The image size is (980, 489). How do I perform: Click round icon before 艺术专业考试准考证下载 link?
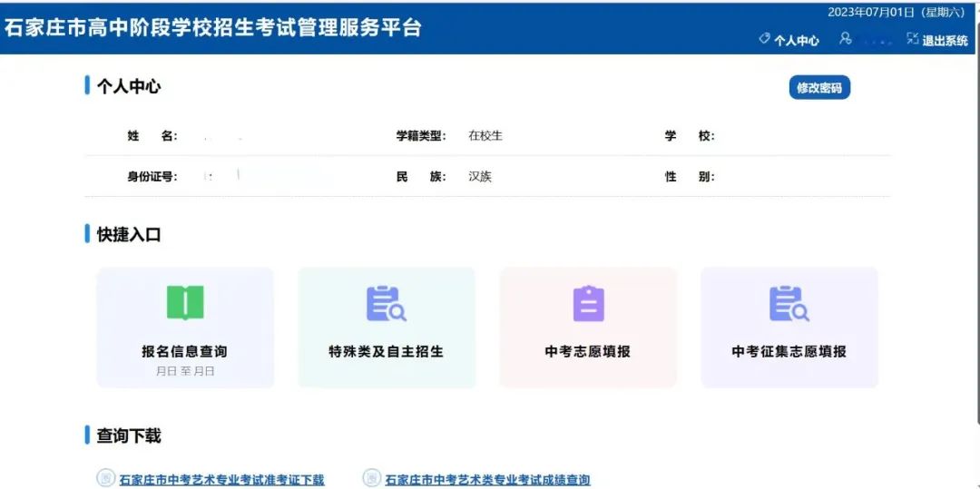[x=106, y=478]
